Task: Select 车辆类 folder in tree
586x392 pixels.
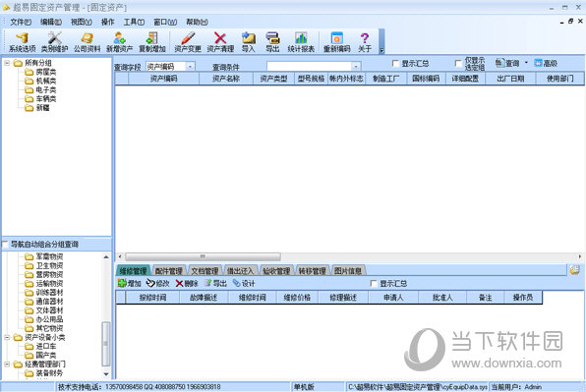Action: tap(40, 98)
